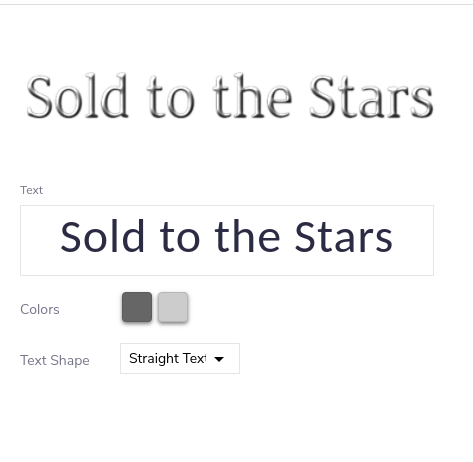Click the "Straight Text" selected value
This screenshot has height=462, width=473.
pyautogui.click(x=168, y=359)
